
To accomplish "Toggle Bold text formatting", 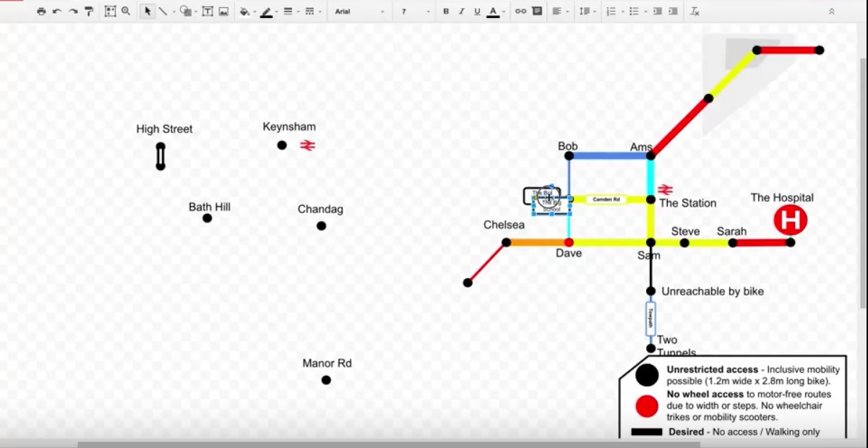I will coord(446,12).
